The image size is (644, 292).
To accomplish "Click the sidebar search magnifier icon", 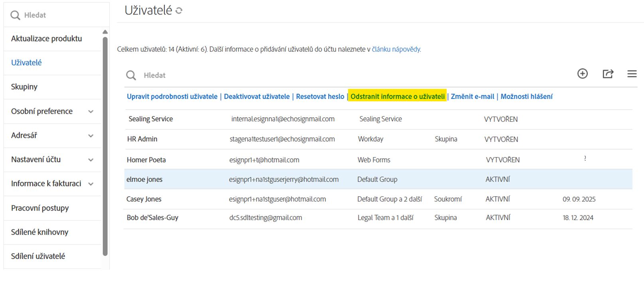I will (15, 15).
